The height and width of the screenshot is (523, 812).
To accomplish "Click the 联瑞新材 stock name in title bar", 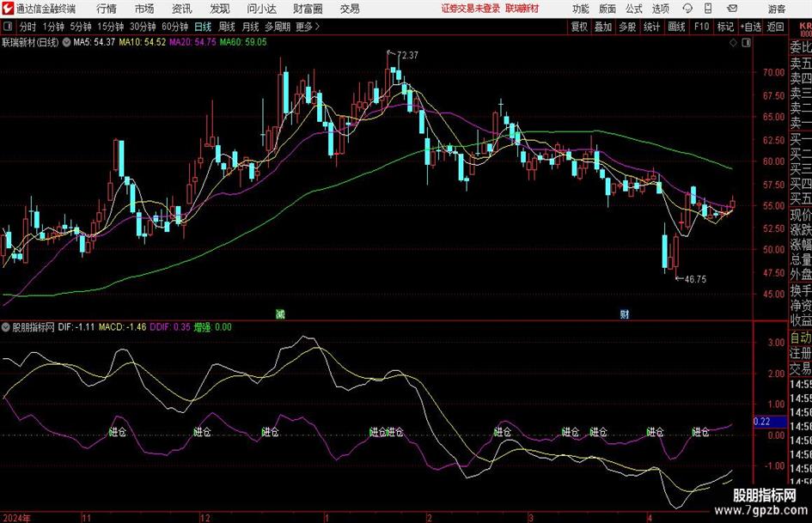I will [522, 9].
